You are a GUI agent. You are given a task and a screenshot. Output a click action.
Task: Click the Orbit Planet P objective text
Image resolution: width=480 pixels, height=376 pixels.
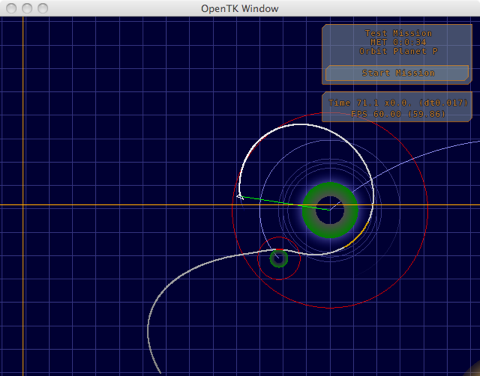pos(398,51)
